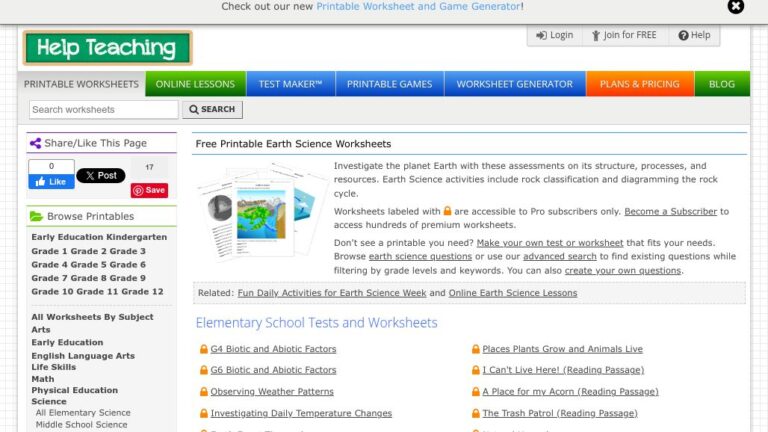Open the earth science questions link

tap(420, 257)
